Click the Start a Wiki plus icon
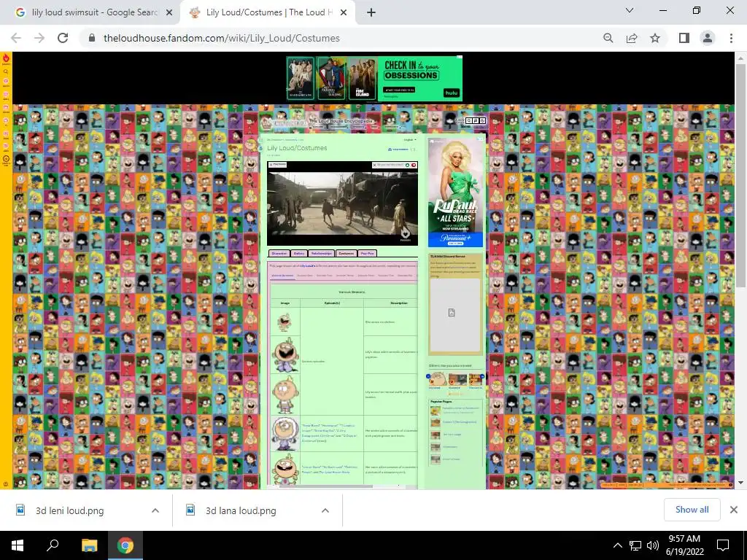The width and height of the screenshot is (747, 560). pyautogui.click(x=6, y=159)
